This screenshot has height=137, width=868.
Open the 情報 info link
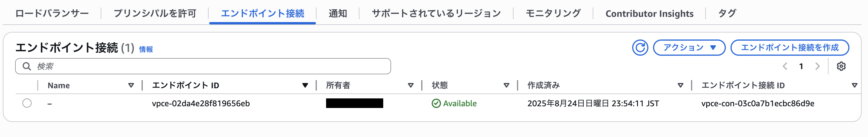point(146,49)
